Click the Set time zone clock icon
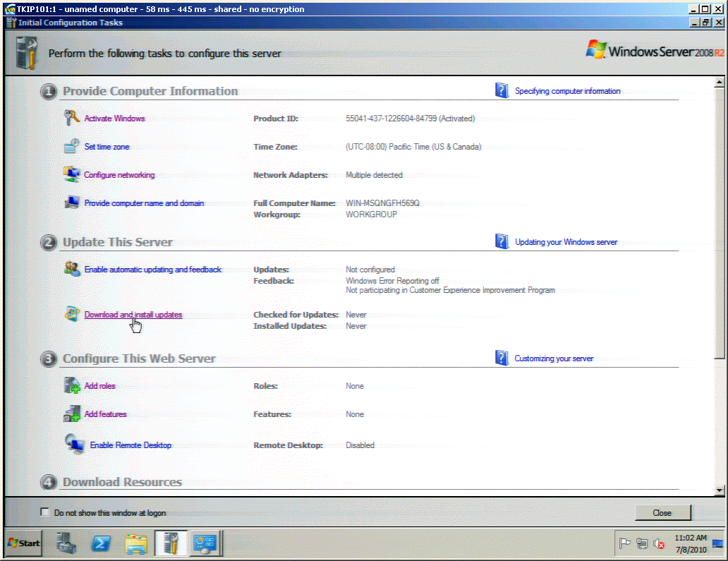The image size is (728, 561). coord(71,146)
